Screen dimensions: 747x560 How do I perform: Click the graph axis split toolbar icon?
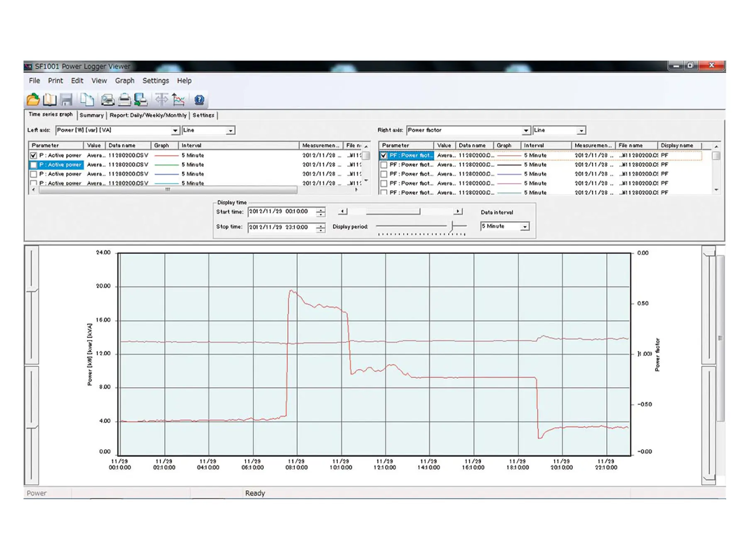click(x=161, y=100)
